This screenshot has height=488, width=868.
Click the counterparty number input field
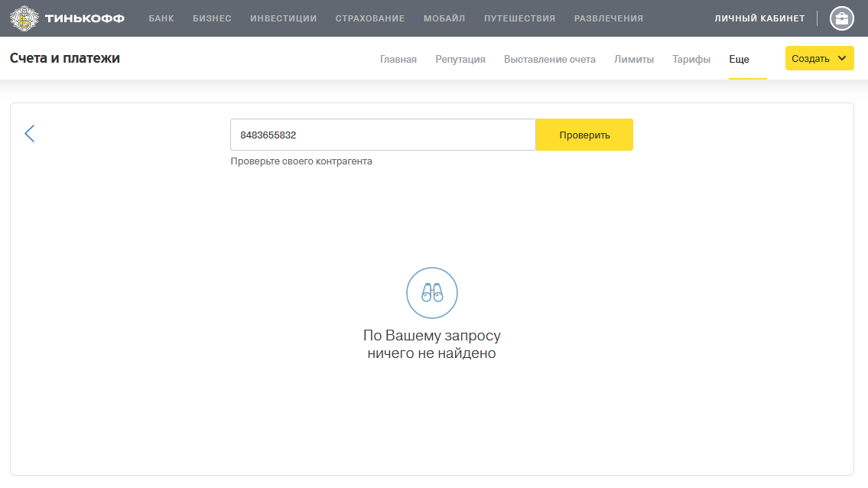coord(382,135)
